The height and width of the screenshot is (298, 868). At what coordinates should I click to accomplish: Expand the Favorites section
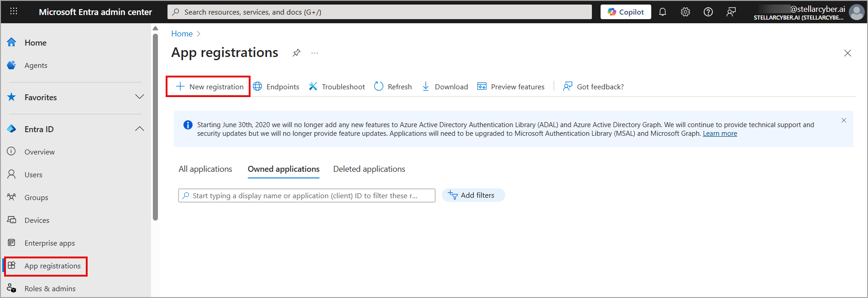pyautogui.click(x=140, y=97)
